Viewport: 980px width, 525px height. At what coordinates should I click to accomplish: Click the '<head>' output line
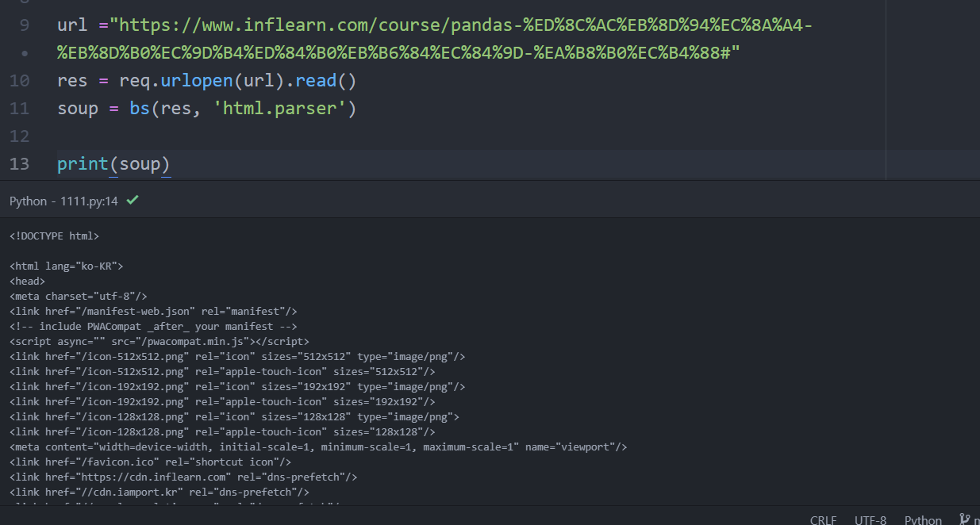[x=27, y=281]
